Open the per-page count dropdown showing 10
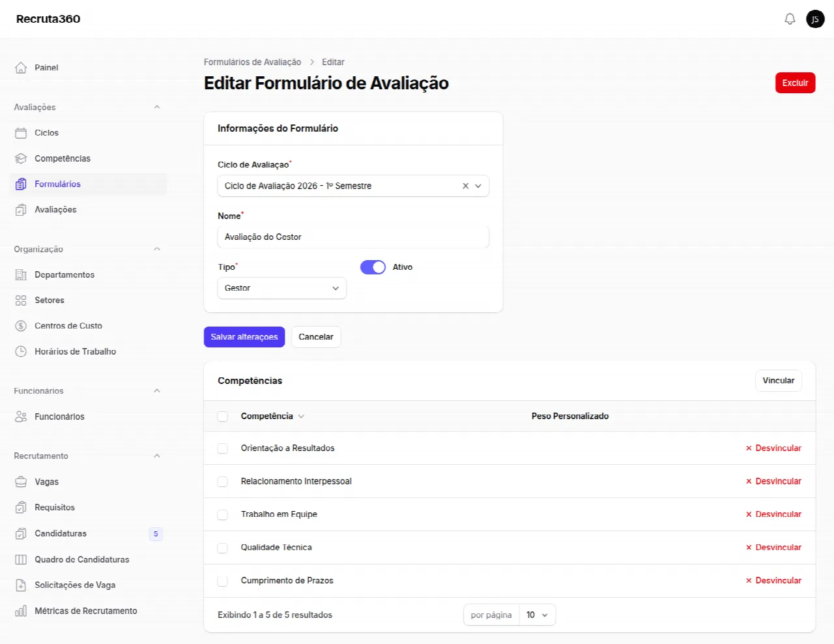The height and width of the screenshot is (644, 834). pos(538,615)
